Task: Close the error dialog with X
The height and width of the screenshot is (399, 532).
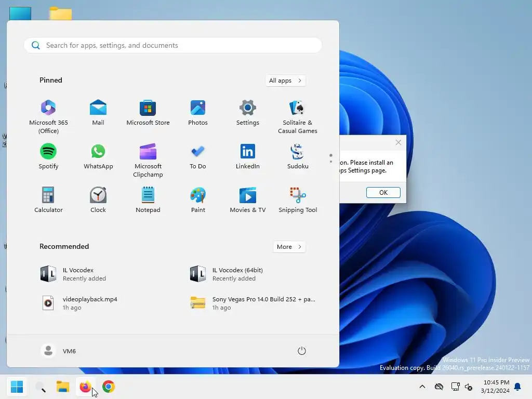Action: click(x=398, y=142)
